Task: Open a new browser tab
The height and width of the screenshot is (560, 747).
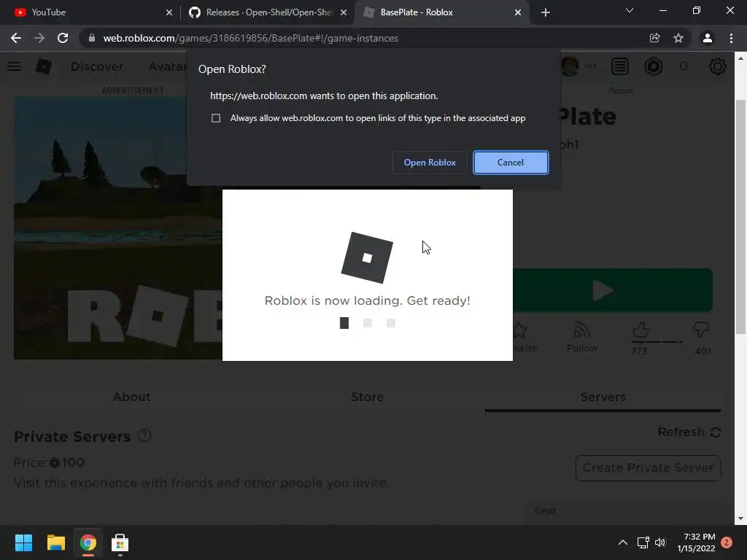Action: 546,12
